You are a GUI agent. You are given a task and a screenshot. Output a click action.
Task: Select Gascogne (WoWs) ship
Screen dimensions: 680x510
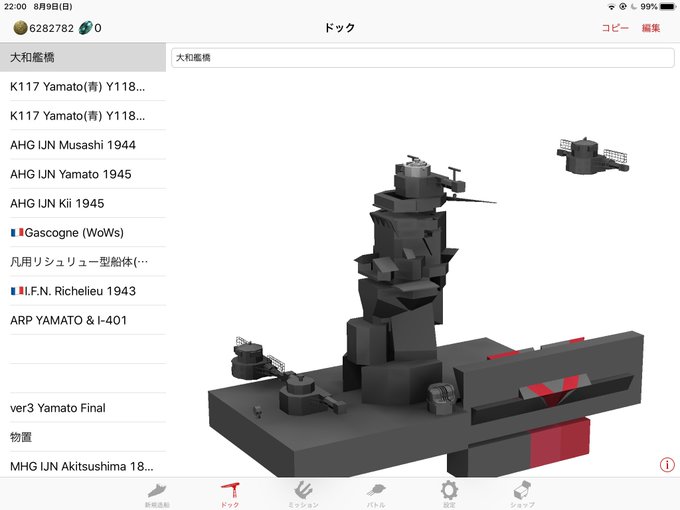tap(83, 232)
